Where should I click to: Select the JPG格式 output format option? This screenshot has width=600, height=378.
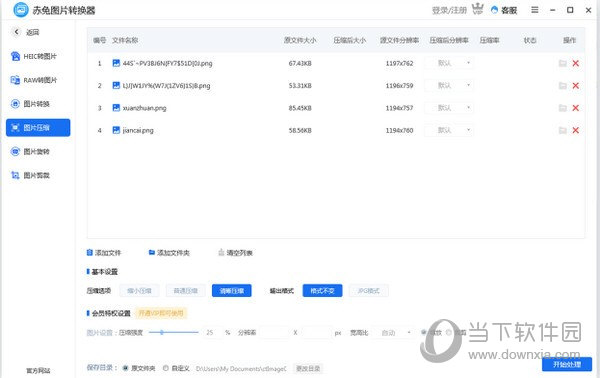368,291
